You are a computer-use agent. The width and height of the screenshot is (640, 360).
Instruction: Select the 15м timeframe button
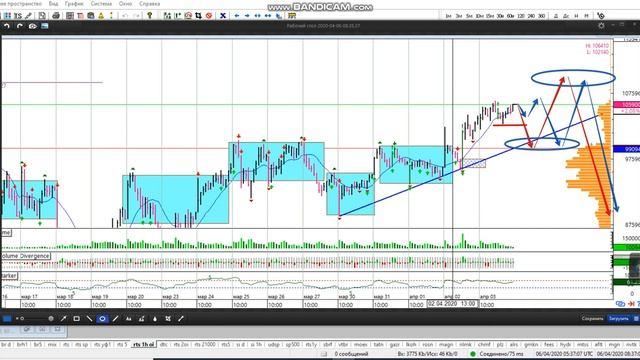490,16
